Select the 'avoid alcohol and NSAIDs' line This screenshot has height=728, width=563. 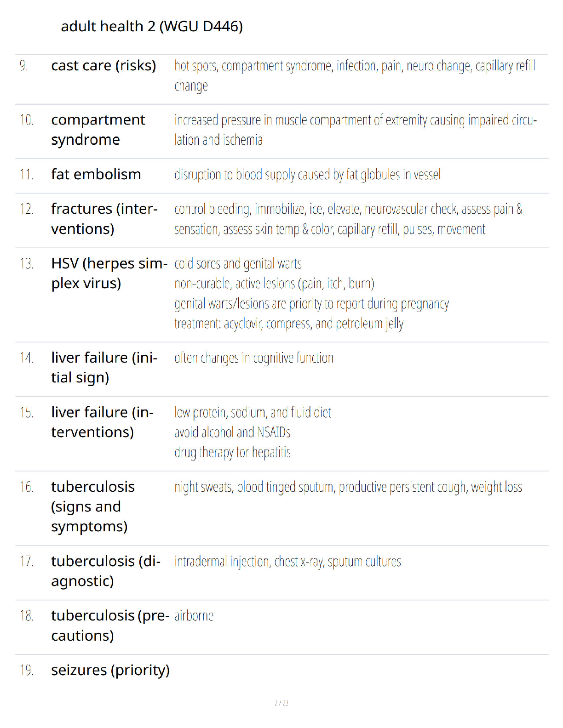(232, 432)
